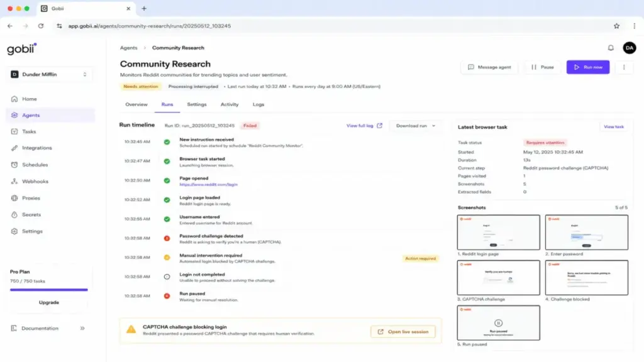
Task: Collapse the sidebar with double chevron
Action: pos(82,328)
